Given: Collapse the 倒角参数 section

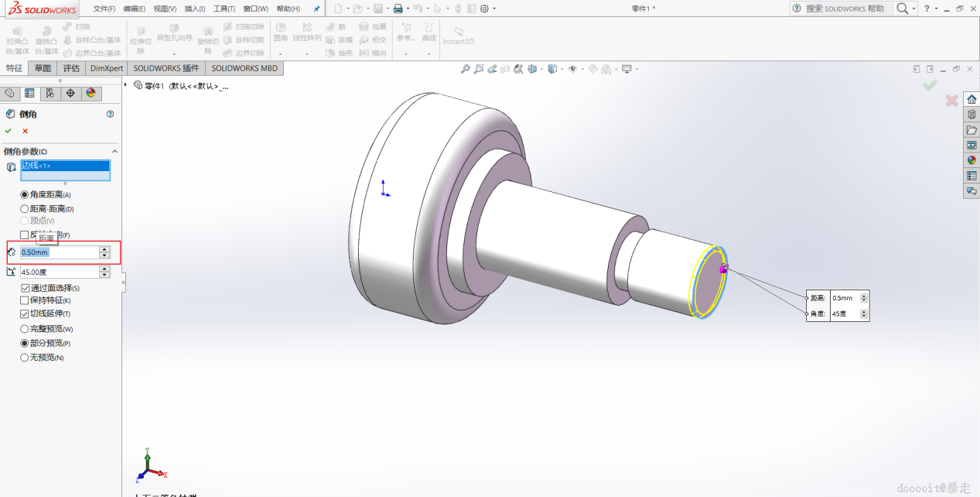Looking at the screenshot, I should click(x=114, y=152).
